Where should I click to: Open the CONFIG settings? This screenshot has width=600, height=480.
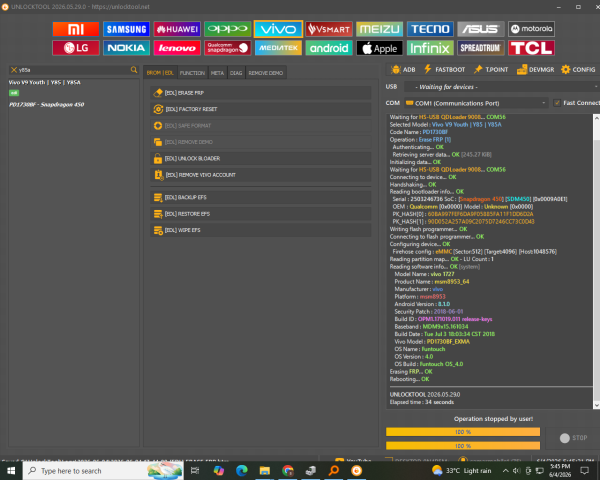pos(578,70)
